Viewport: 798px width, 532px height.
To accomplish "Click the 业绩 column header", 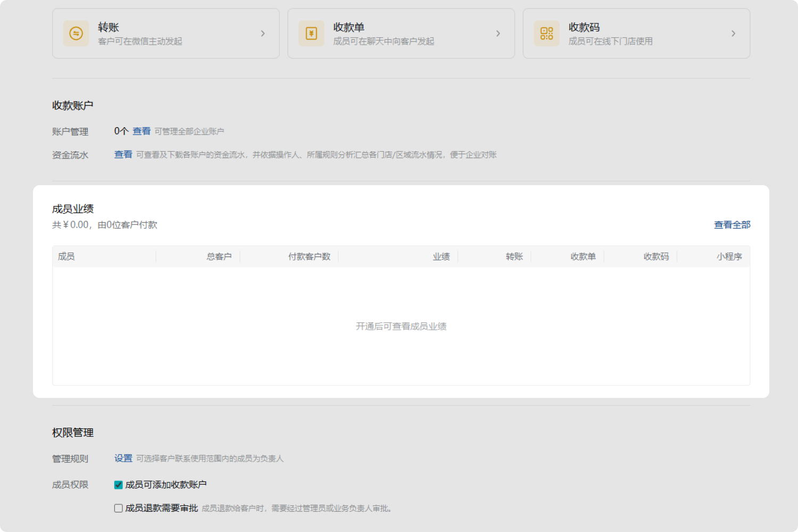I will [442, 256].
